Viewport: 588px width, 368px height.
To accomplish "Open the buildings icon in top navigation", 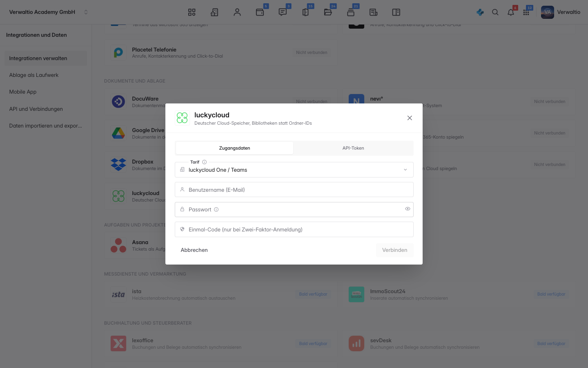I will (x=214, y=12).
